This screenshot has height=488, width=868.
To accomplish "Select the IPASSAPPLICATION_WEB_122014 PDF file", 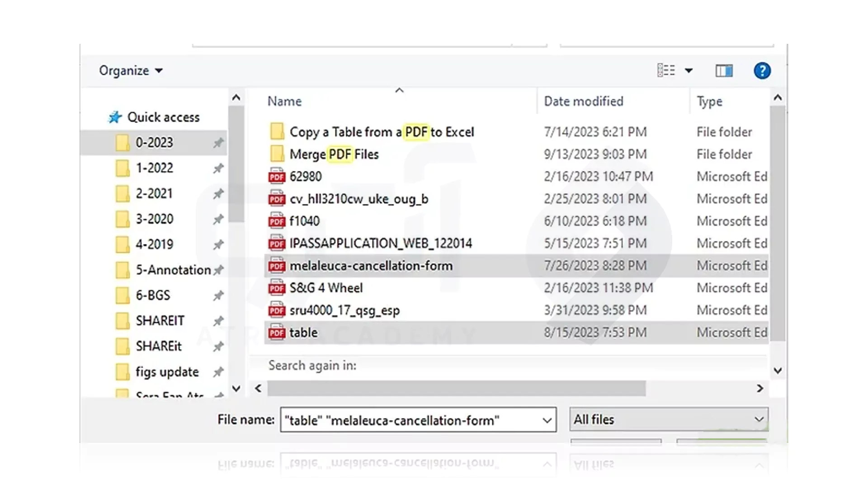I will click(x=381, y=243).
